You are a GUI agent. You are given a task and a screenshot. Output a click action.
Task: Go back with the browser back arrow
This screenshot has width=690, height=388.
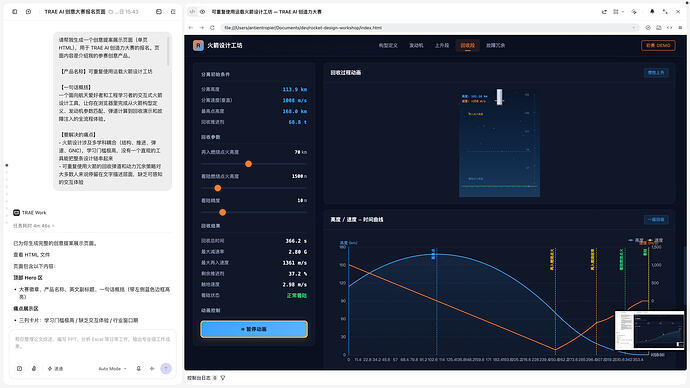pyautogui.click(x=191, y=28)
